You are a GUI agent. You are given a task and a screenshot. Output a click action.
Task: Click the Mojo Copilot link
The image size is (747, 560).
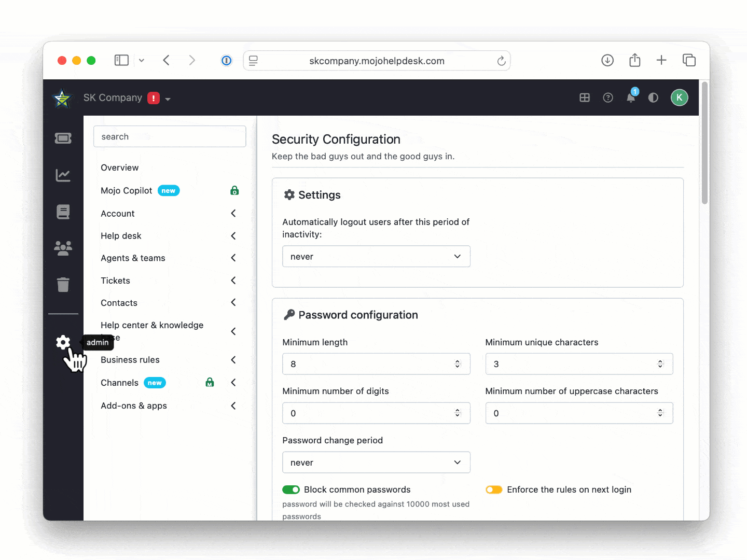click(x=127, y=191)
